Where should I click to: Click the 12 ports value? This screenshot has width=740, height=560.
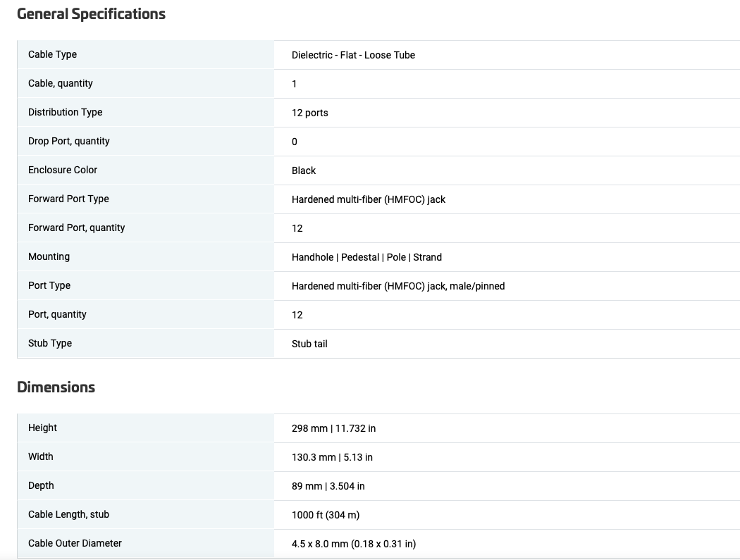click(309, 113)
